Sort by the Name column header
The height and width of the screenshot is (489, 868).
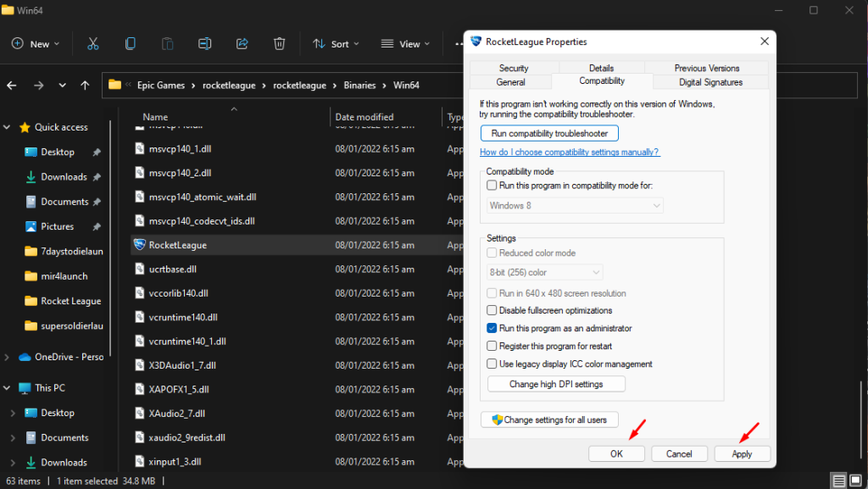pyautogui.click(x=155, y=117)
